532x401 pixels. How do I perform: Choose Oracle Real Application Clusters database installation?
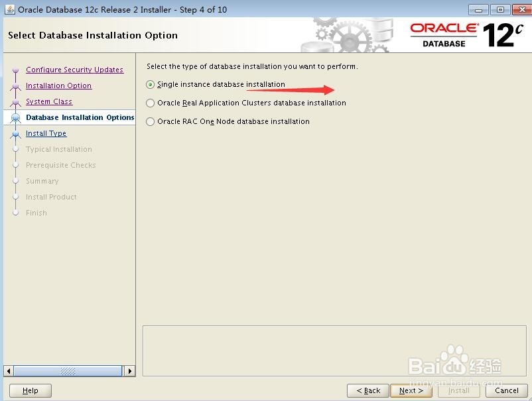click(x=151, y=103)
